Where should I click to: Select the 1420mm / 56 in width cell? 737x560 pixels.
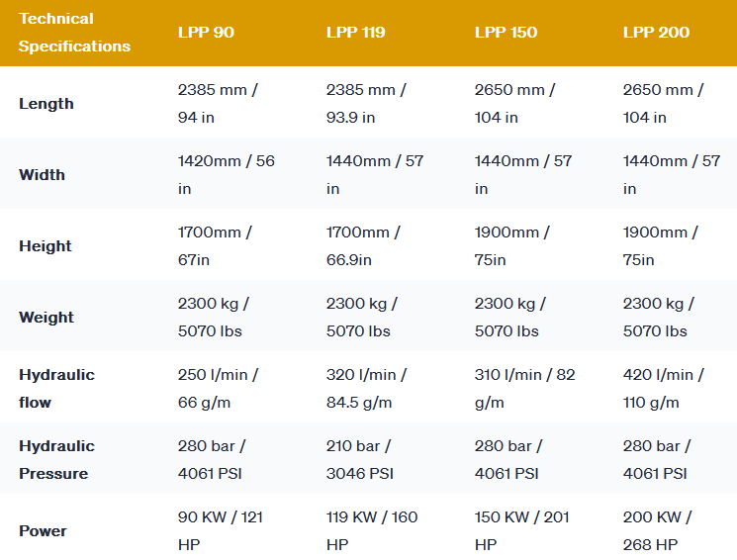(226, 175)
